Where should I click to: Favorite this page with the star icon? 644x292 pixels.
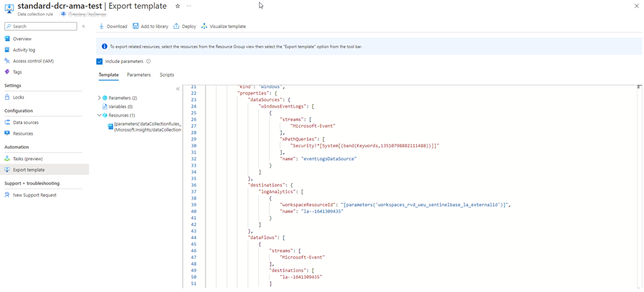point(177,6)
